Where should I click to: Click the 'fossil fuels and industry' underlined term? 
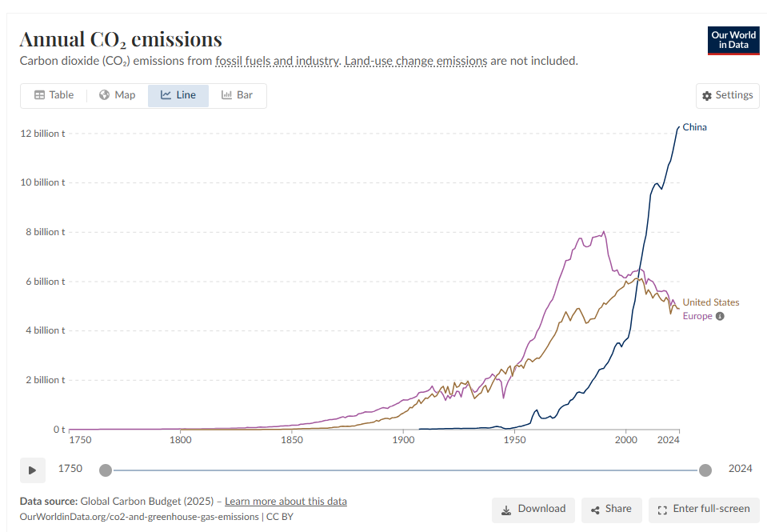click(278, 61)
